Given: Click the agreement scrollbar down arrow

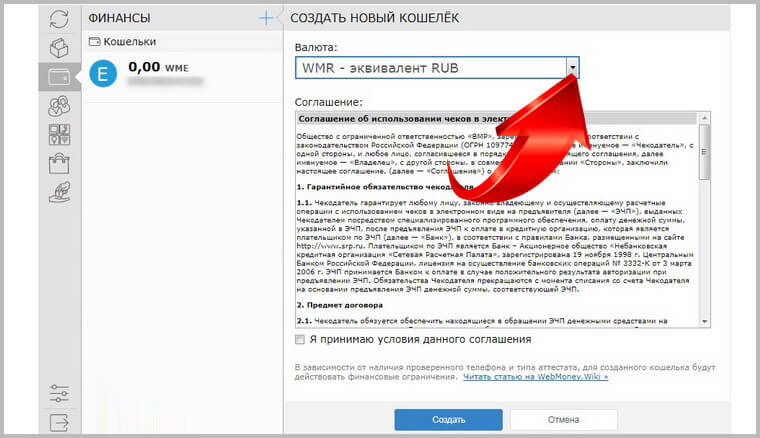Looking at the screenshot, I should 704,321.
